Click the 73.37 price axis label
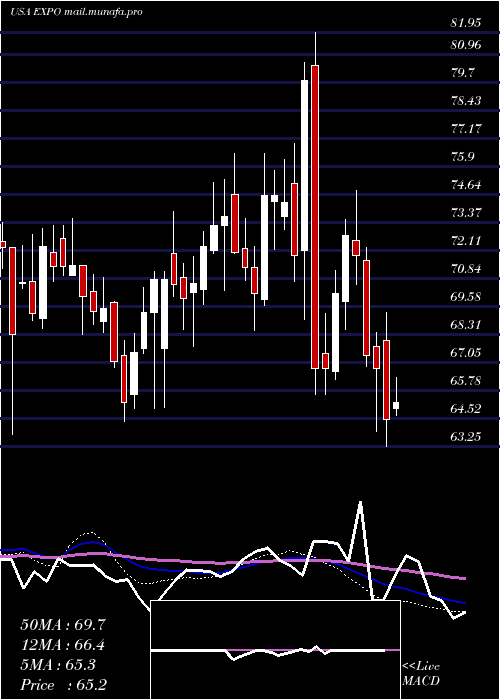The height and width of the screenshot is (700, 500). 466,212
